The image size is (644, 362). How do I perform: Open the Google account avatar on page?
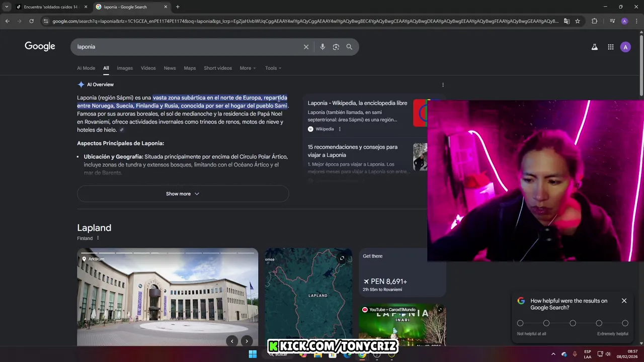point(625,47)
